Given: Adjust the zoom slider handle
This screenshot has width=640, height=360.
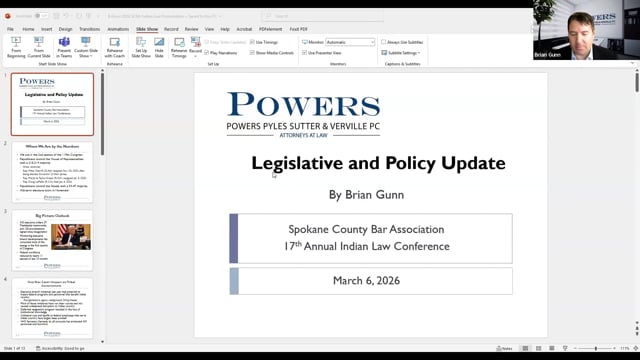Looking at the screenshot, I should point(596,349).
